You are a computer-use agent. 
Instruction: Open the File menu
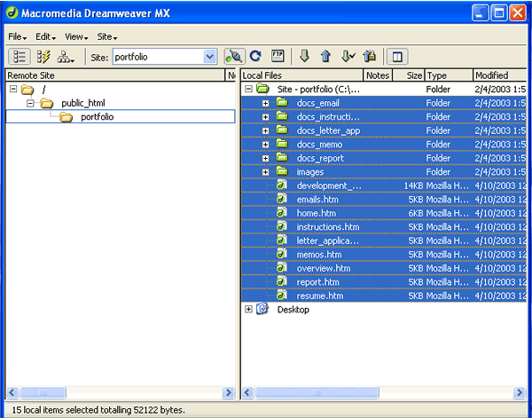(18, 37)
